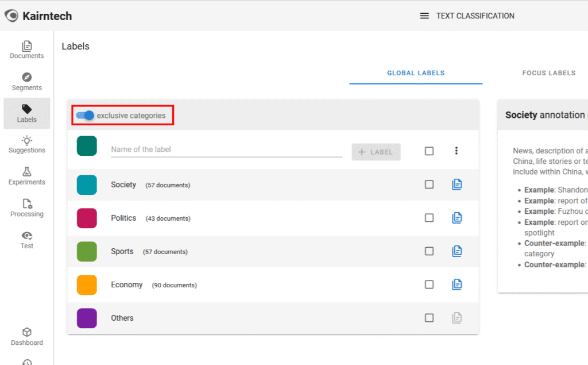The image size is (588, 365).
Task: Open the hamburger menu beside Text Classification
Action: pos(424,16)
